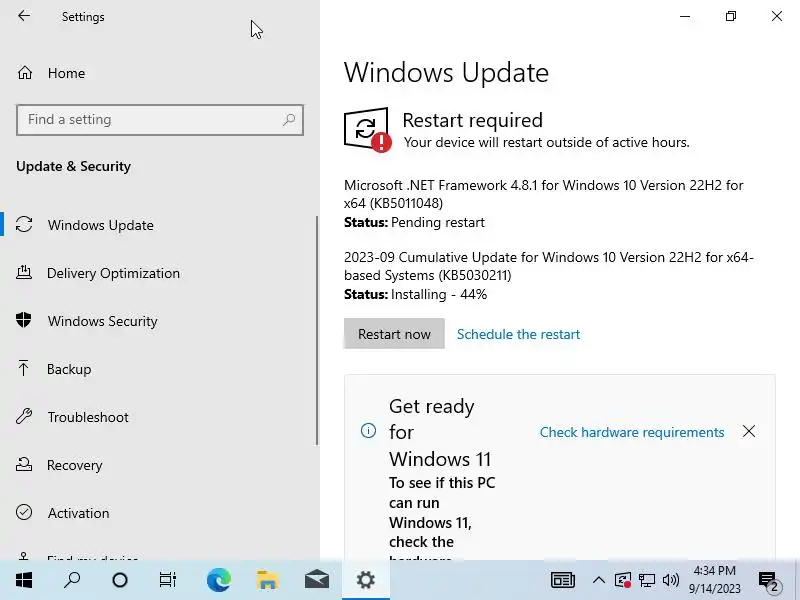Screen dimensions: 800x600
Task: Click the Activation checkmark circle icon
Action: pos(24,512)
